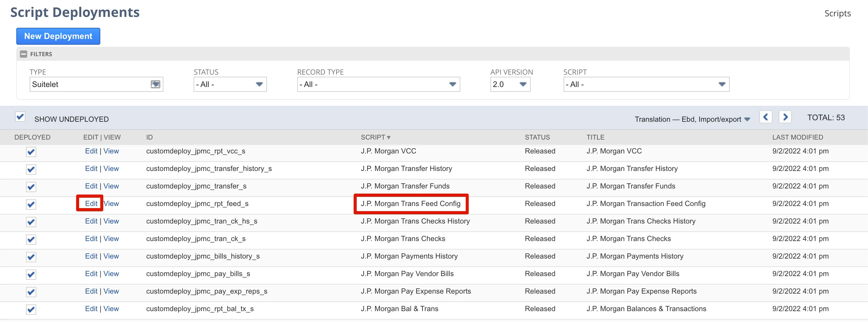Screen dimensions: 868x322
Task: Edit the customdeploy_jpmc_pay_bills_s deployment
Action: point(91,274)
